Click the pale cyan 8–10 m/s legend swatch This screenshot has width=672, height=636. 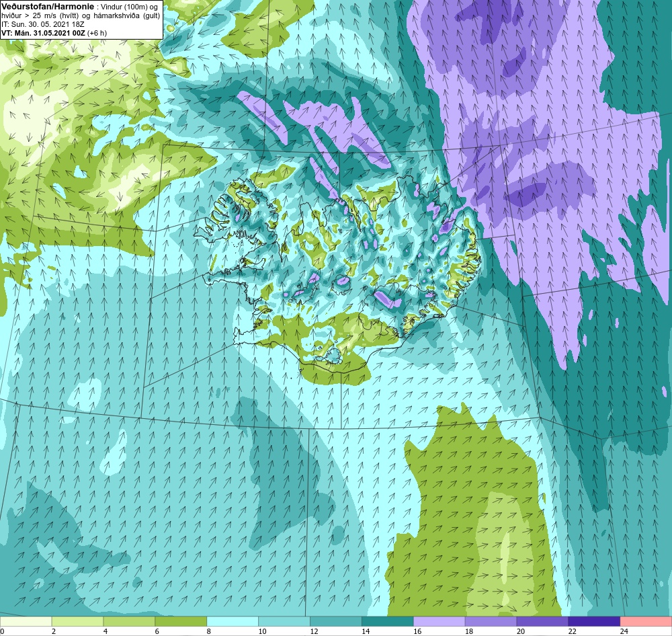(x=233, y=621)
